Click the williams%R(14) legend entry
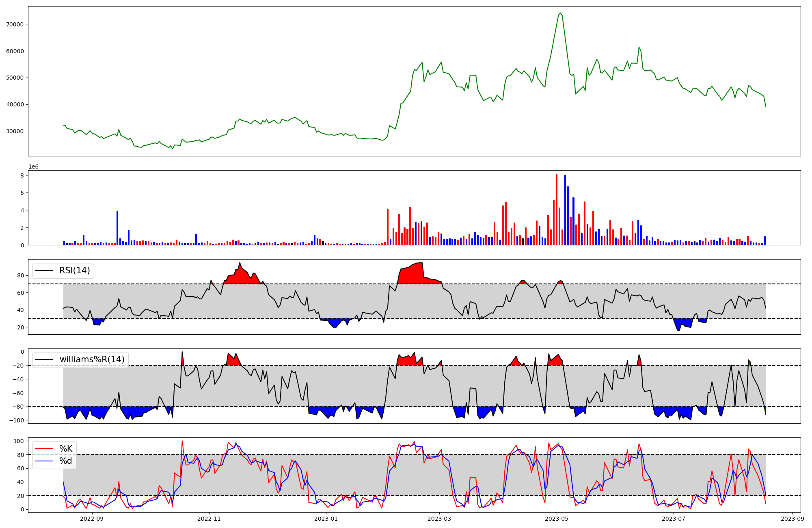812x528 pixels. 92,359
